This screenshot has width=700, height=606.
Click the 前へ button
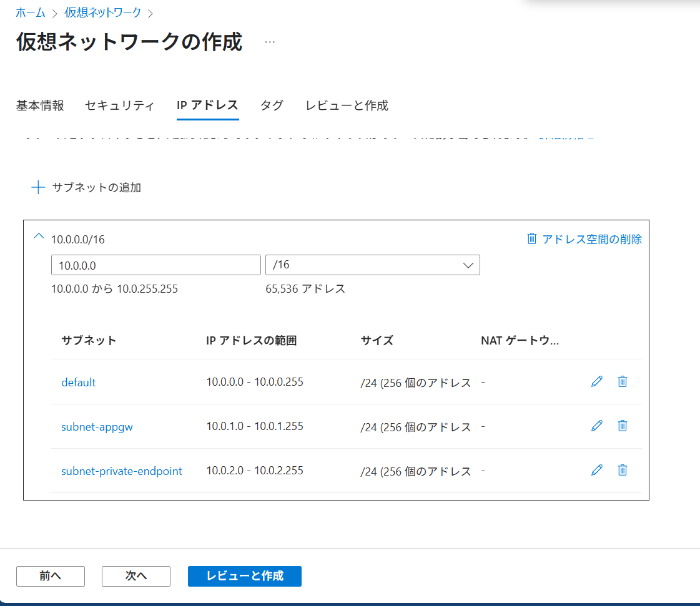51,576
